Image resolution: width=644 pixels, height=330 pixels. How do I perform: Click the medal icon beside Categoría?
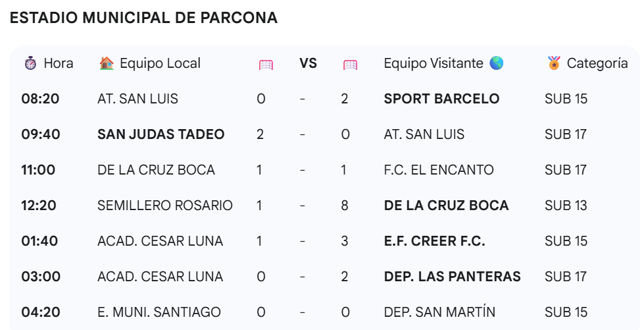[x=554, y=63]
